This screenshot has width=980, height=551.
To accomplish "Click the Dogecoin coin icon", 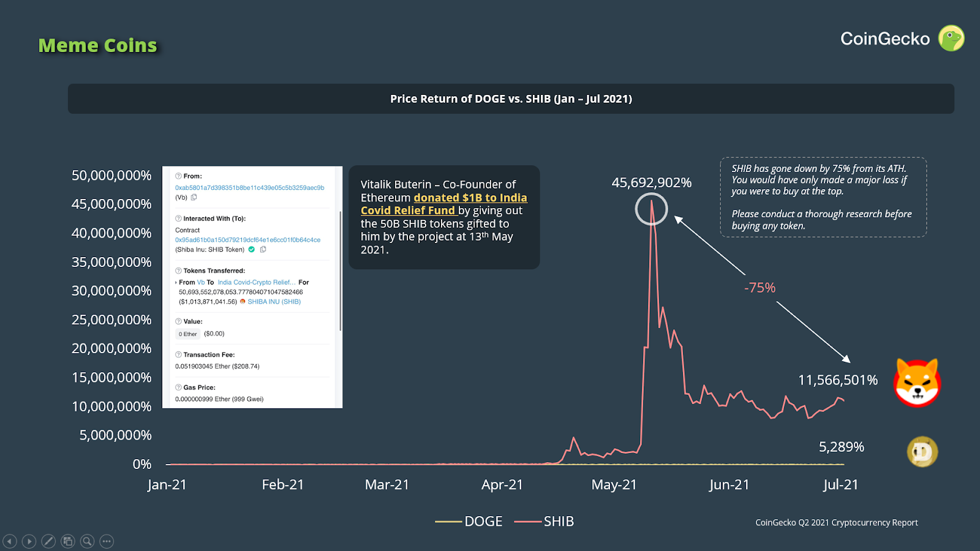I will click(x=922, y=452).
